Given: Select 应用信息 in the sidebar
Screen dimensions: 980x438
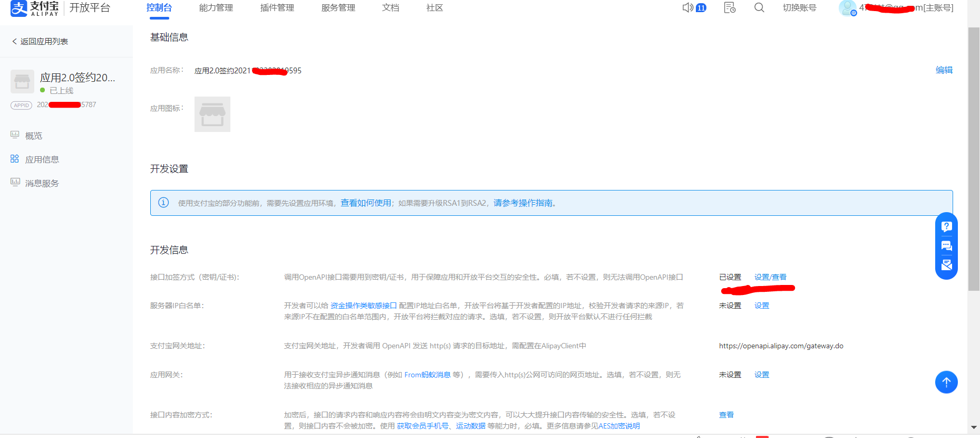Looking at the screenshot, I should click(x=42, y=159).
